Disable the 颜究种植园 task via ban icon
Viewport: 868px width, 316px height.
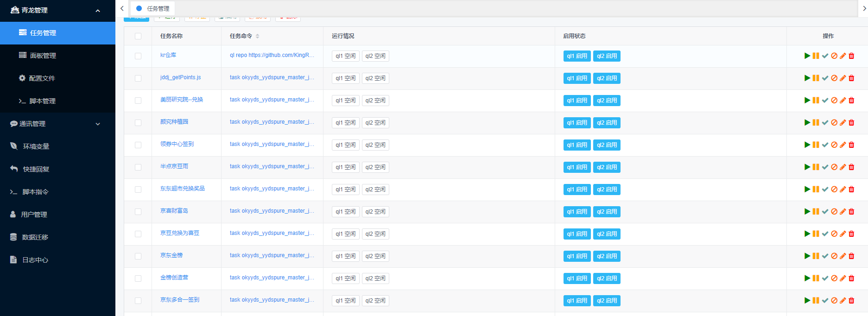point(834,122)
